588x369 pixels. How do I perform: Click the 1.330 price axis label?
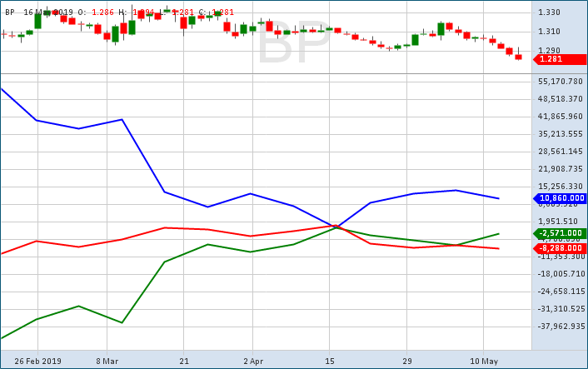click(549, 12)
